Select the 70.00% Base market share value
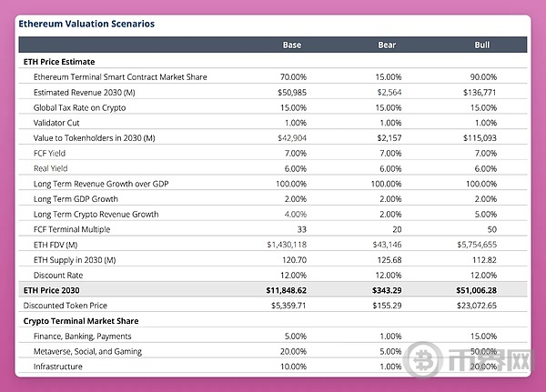 pyautogui.click(x=293, y=77)
